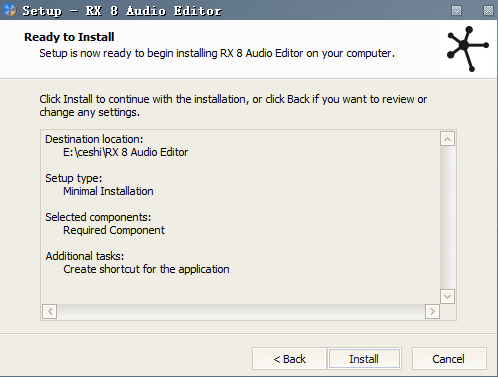Cancel the RX 8 setup
Image resolution: width=498 pixels, height=377 pixels.
point(449,359)
